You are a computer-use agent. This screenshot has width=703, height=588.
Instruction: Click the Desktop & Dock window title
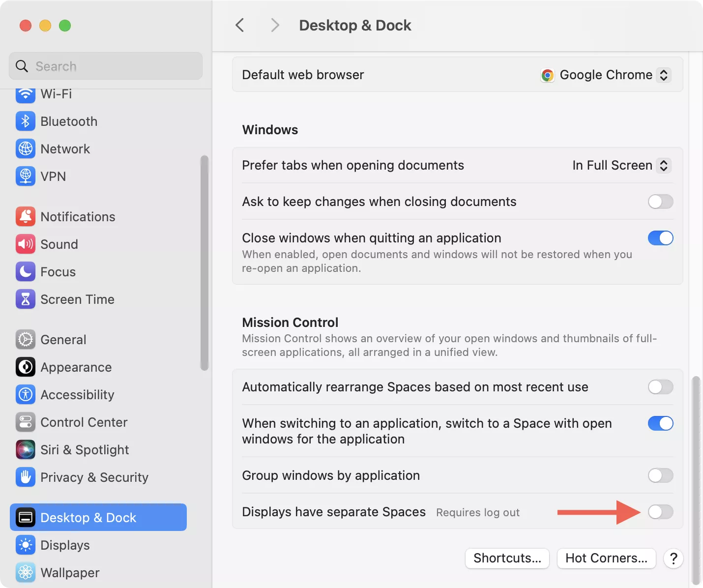pos(355,25)
